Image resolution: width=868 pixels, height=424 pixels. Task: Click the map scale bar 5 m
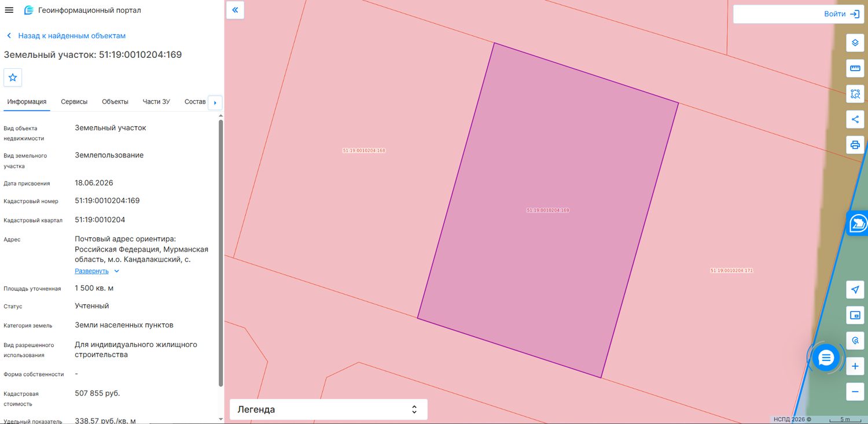click(x=845, y=419)
